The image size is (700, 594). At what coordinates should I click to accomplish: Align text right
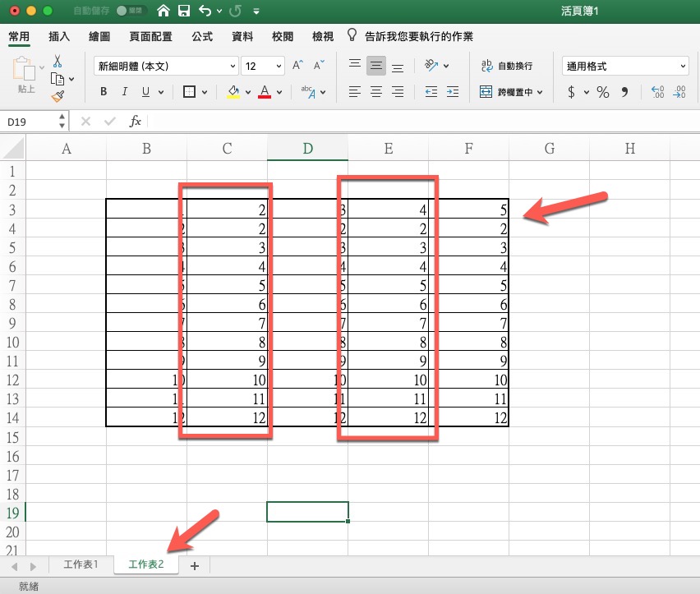pos(398,92)
